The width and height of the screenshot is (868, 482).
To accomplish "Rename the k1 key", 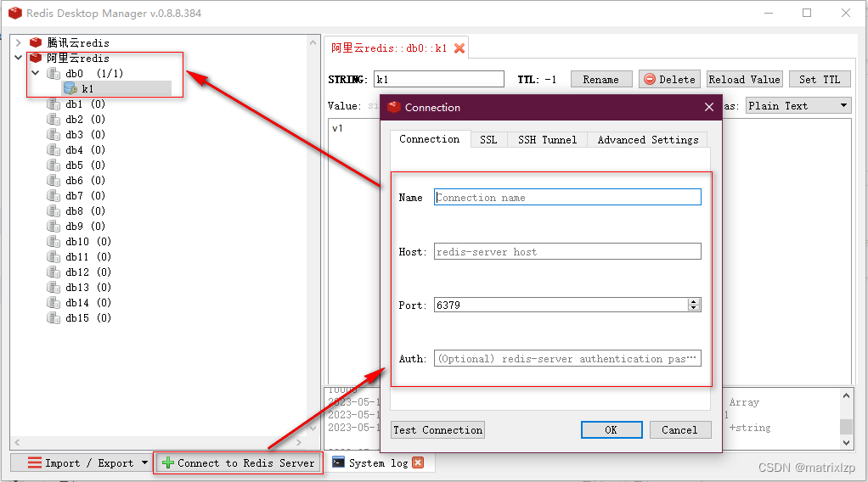I will pos(601,79).
